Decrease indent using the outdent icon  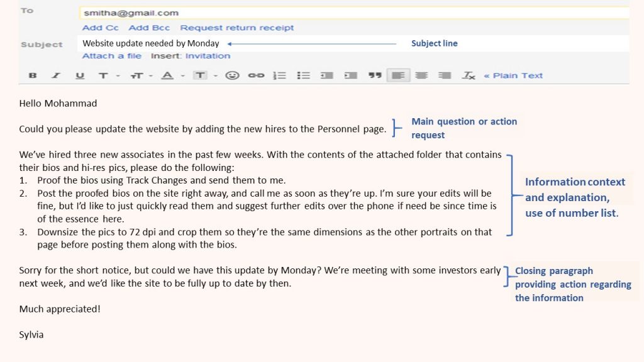(327, 75)
